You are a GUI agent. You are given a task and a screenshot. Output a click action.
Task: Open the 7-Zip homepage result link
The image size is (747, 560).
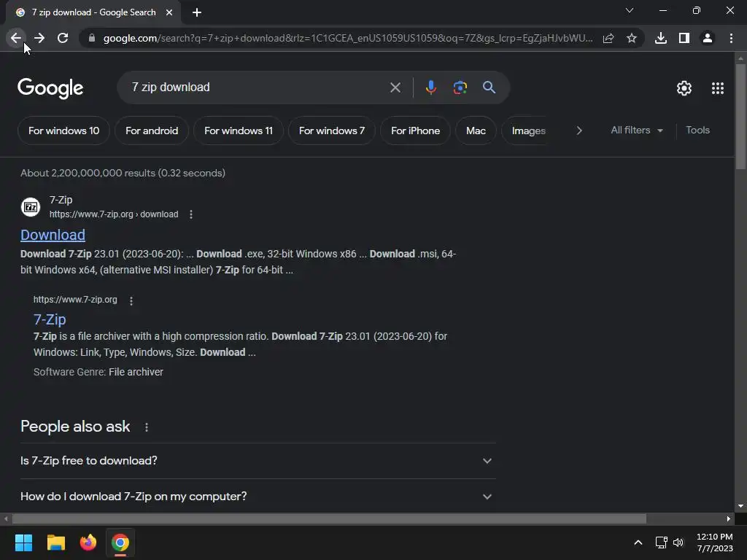(50, 319)
